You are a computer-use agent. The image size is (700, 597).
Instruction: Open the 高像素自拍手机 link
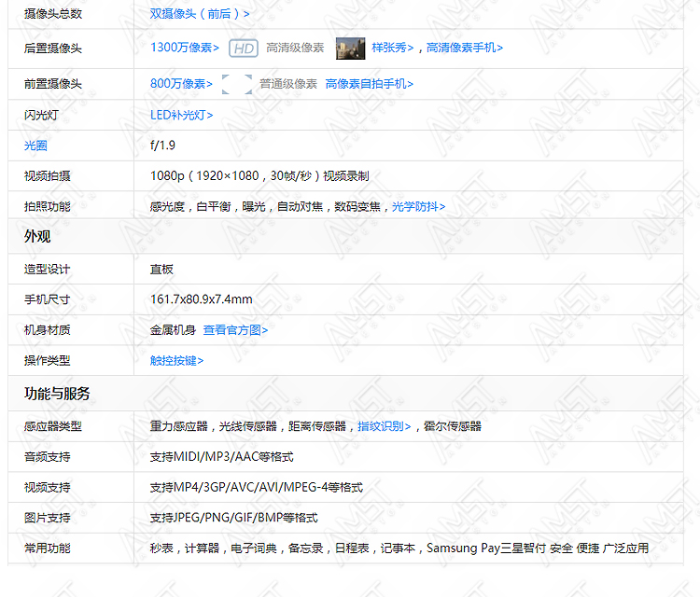(x=370, y=84)
